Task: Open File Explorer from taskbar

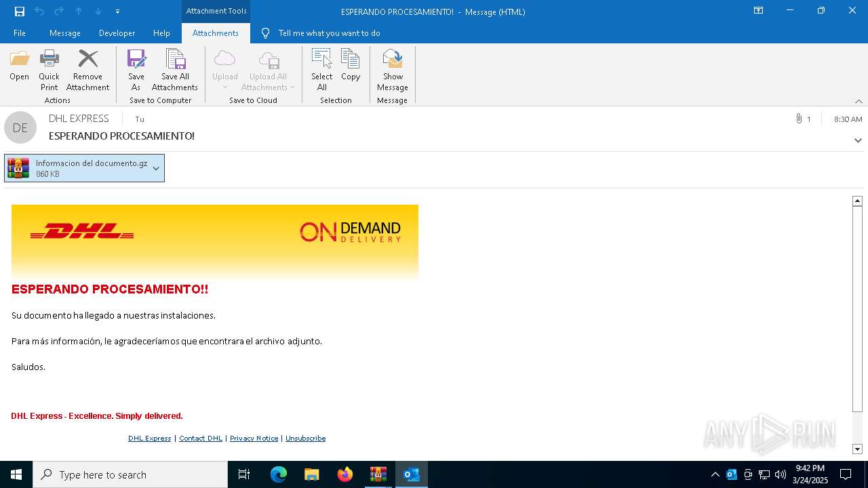Action: click(x=312, y=474)
